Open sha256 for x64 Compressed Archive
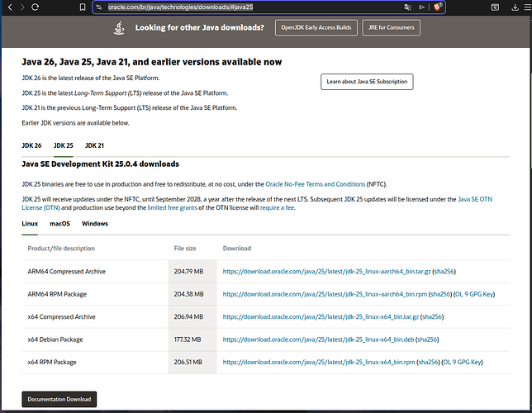The height and width of the screenshot is (413, 532). point(432,317)
